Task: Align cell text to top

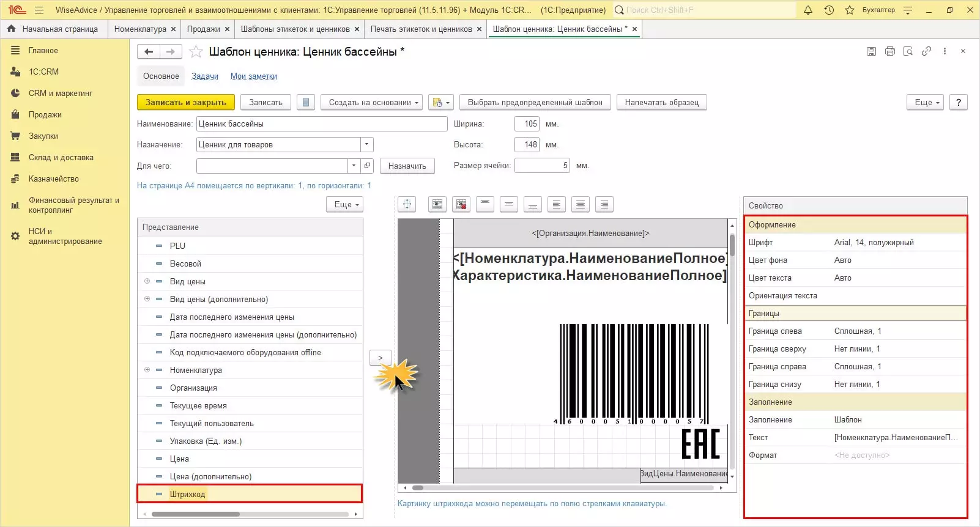Action: pyautogui.click(x=485, y=204)
